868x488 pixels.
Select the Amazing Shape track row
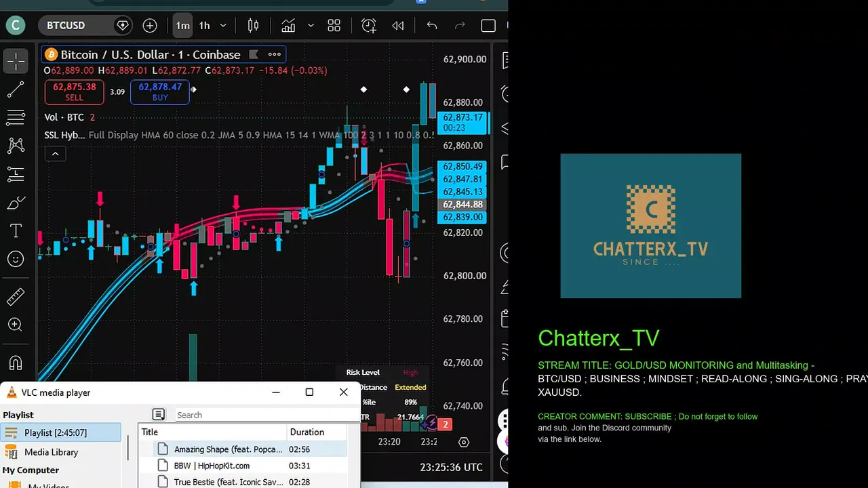coord(243,449)
